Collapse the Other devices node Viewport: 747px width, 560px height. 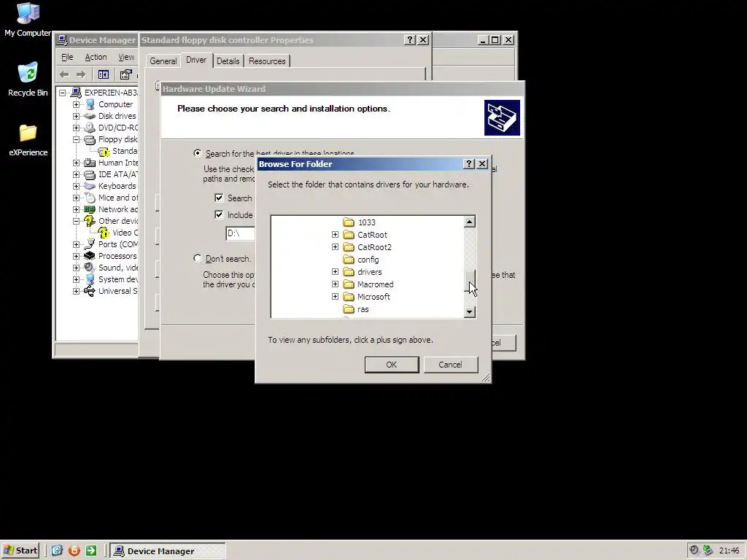(76, 221)
